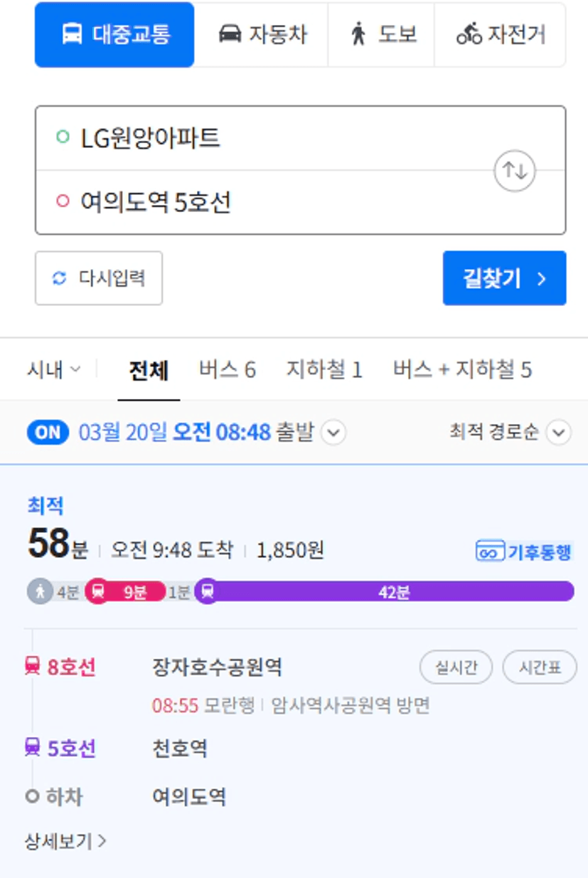This screenshot has height=878, width=588.
Task: Open the 시내 region dropdown
Action: [x=54, y=370]
